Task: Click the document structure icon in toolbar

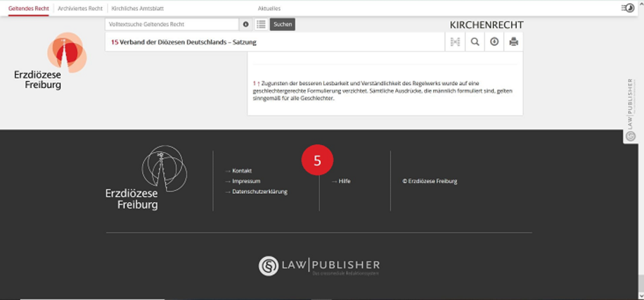Action: 455,42
